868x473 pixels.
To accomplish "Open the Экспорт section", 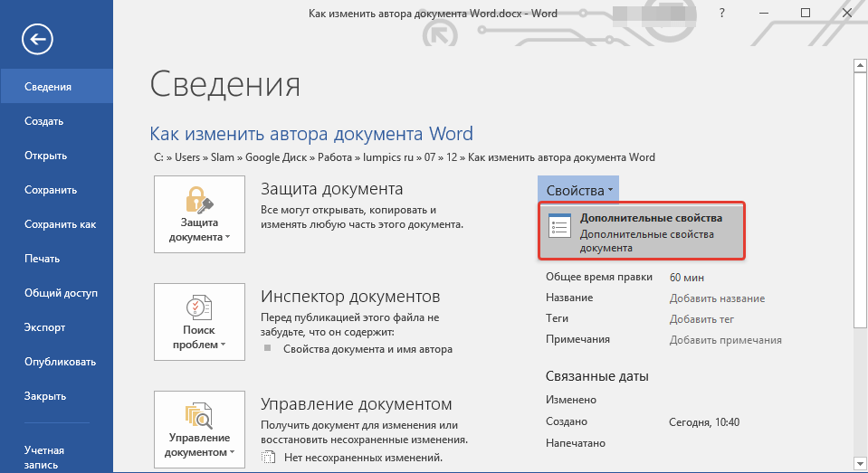I will [45, 327].
